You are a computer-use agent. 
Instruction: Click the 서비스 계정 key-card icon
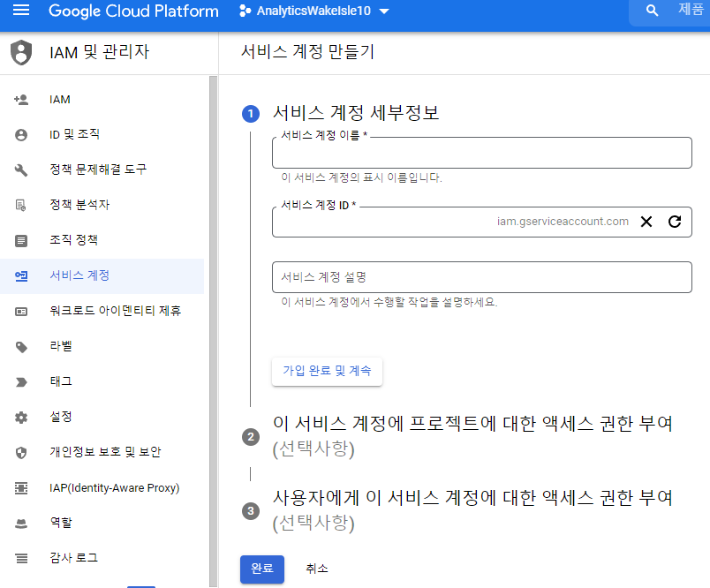tap(21, 276)
